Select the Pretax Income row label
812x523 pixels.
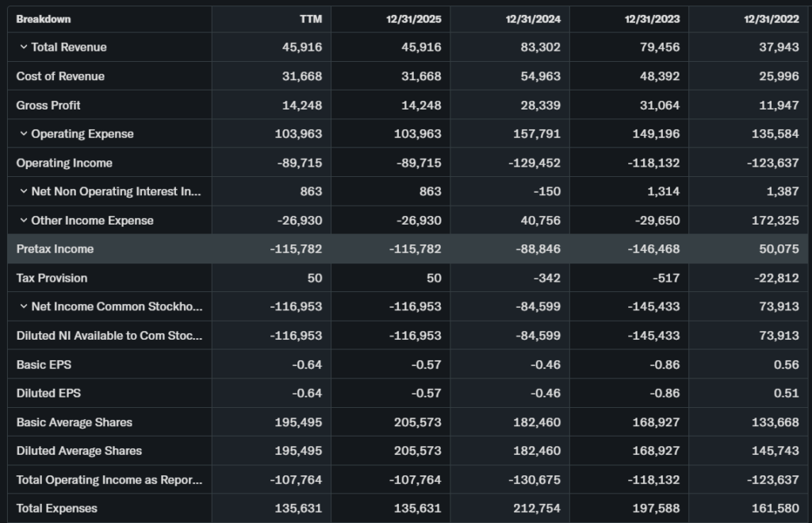coord(55,249)
